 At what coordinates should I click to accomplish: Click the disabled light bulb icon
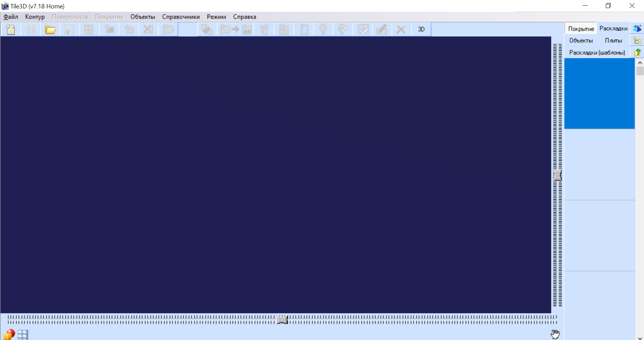point(323,30)
